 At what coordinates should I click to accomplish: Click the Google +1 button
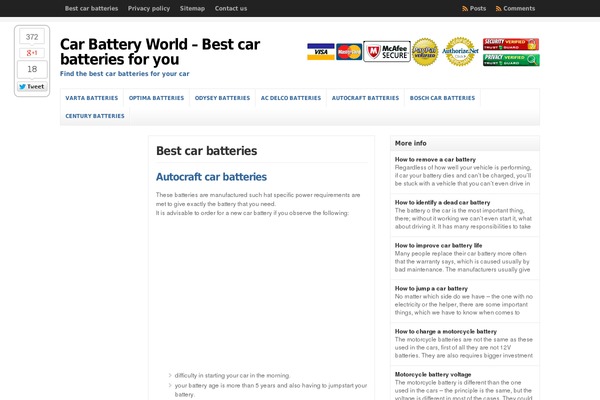coord(32,53)
